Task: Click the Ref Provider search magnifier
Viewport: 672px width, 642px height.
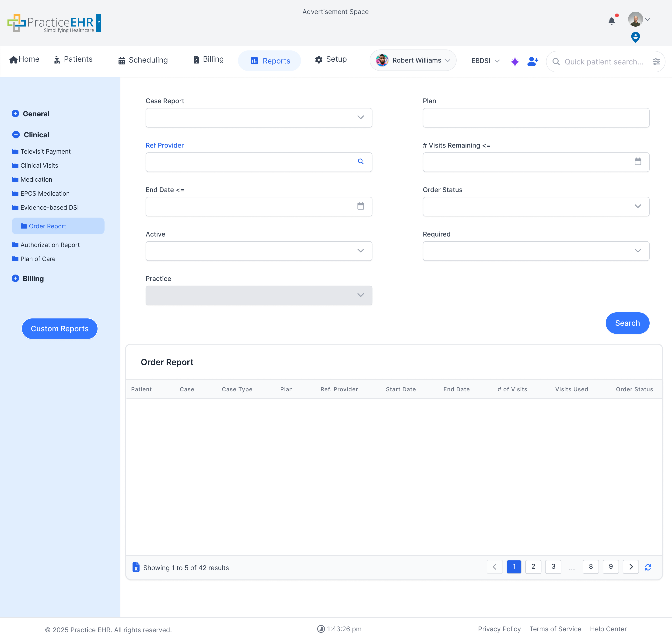Action: click(360, 162)
